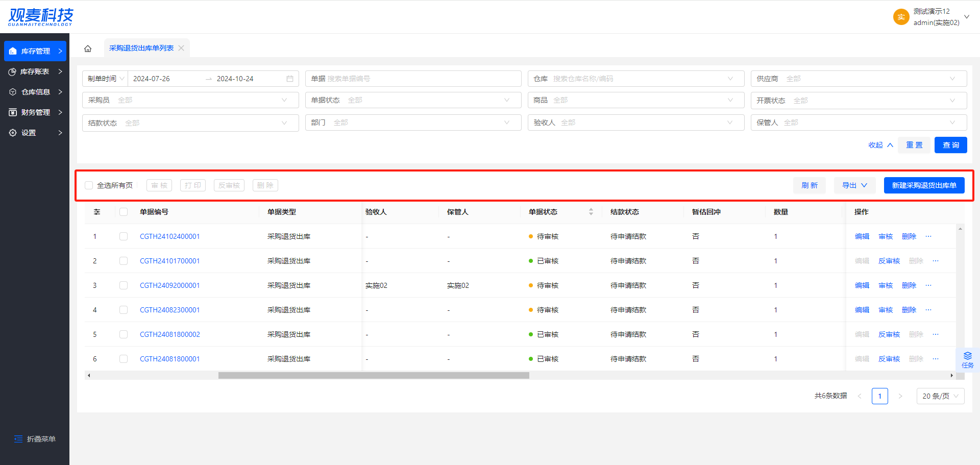Viewport: 980px width, 465px height.
Task: Open more actions for CGTH24081800001
Action: pyautogui.click(x=936, y=359)
